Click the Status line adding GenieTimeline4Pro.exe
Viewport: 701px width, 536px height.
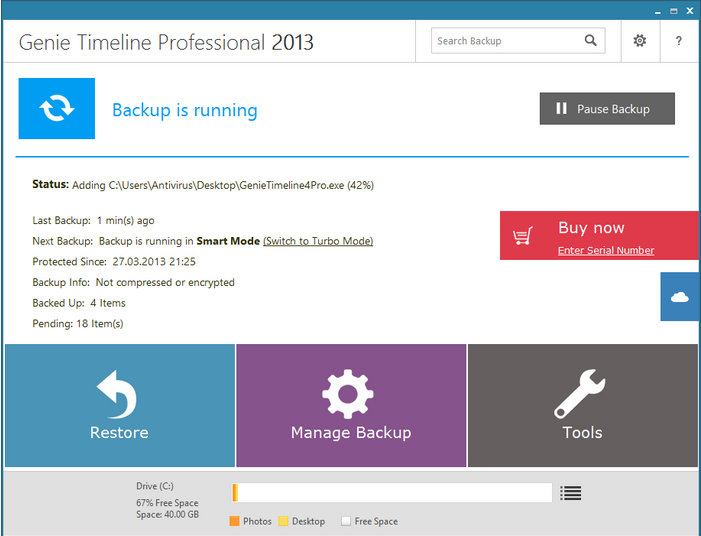click(203, 185)
